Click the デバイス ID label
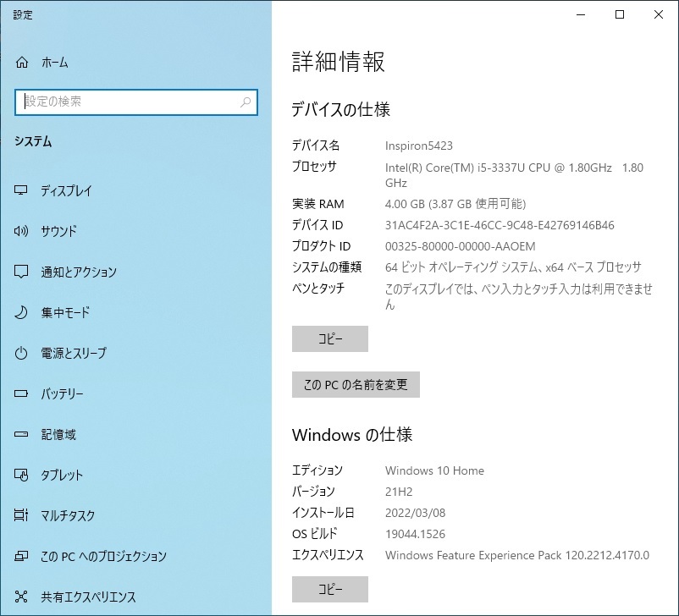679x616 pixels. point(317,225)
